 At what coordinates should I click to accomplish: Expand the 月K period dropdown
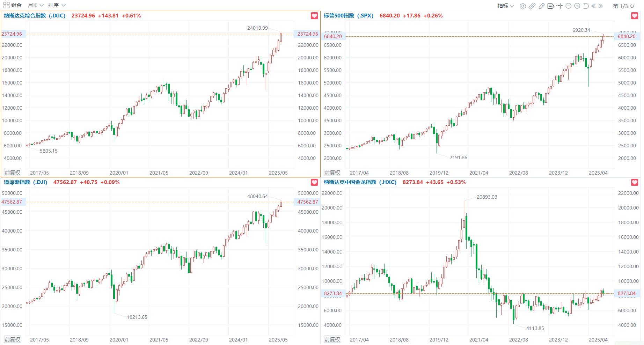click(x=36, y=5)
